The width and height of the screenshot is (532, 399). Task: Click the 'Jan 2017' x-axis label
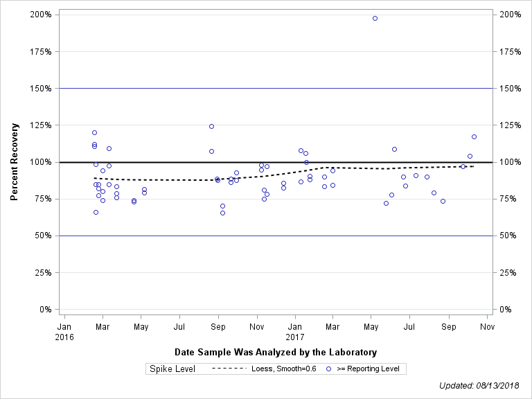pyautogui.click(x=295, y=332)
